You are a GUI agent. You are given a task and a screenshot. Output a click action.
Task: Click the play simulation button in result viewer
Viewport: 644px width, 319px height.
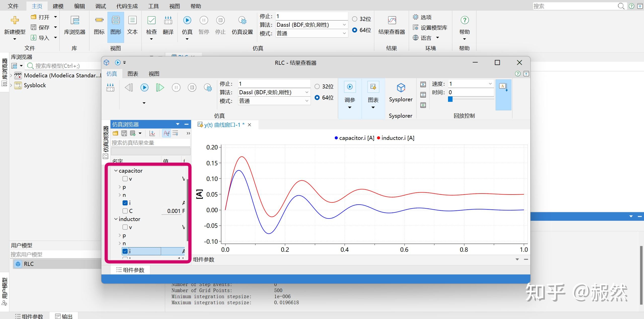(144, 87)
